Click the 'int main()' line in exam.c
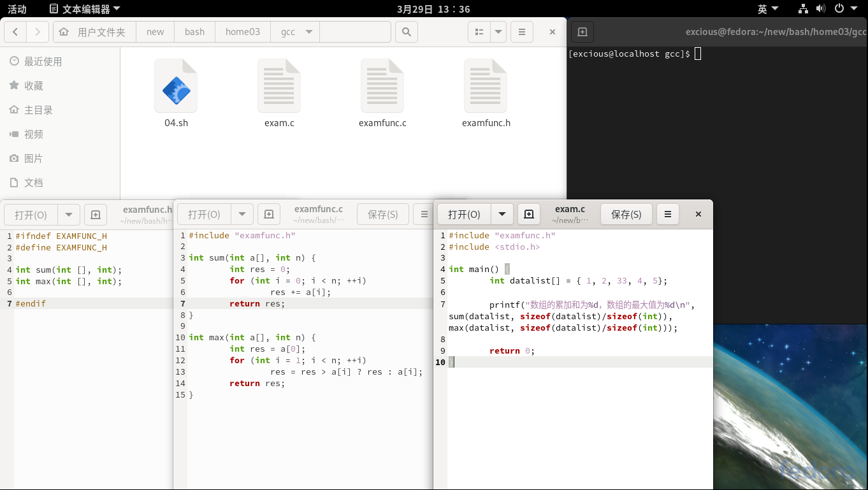The image size is (868, 490). coord(479,269)
